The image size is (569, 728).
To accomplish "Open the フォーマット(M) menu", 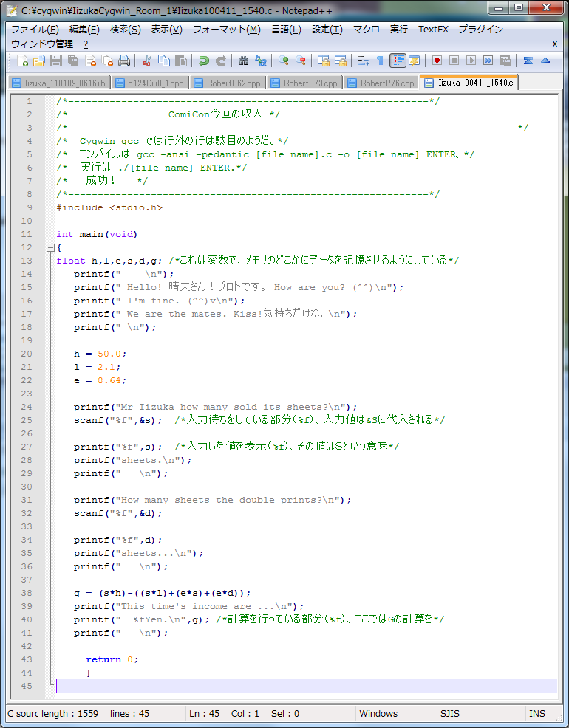I will pos(227,30).
